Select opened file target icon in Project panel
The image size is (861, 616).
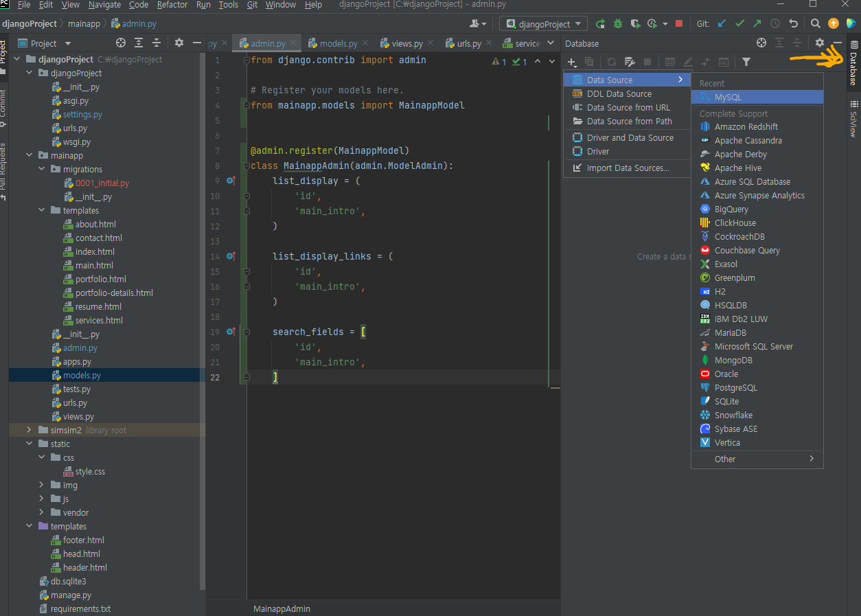coord(121,43)
